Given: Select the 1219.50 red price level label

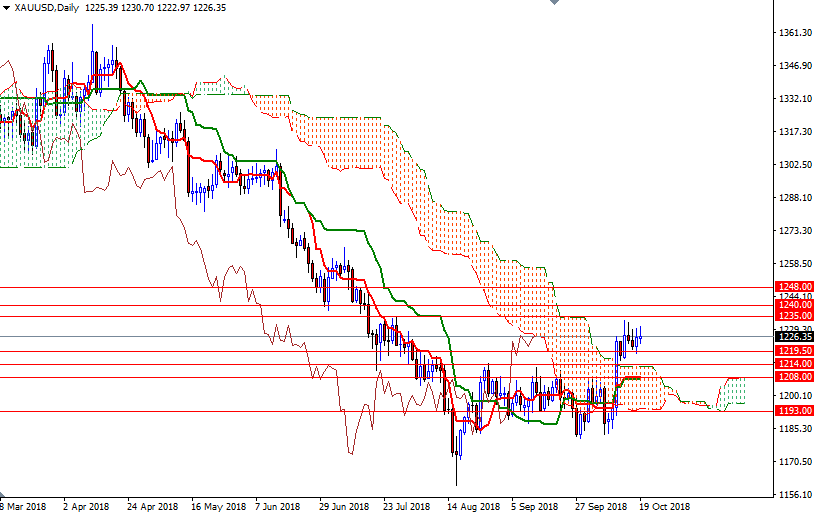Looking at the screenshot, I should 794,351.
